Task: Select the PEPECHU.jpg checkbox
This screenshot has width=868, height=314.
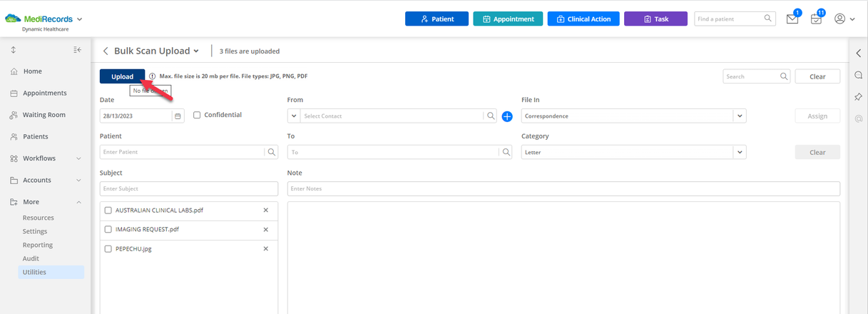Action: [x=108, y=249]
